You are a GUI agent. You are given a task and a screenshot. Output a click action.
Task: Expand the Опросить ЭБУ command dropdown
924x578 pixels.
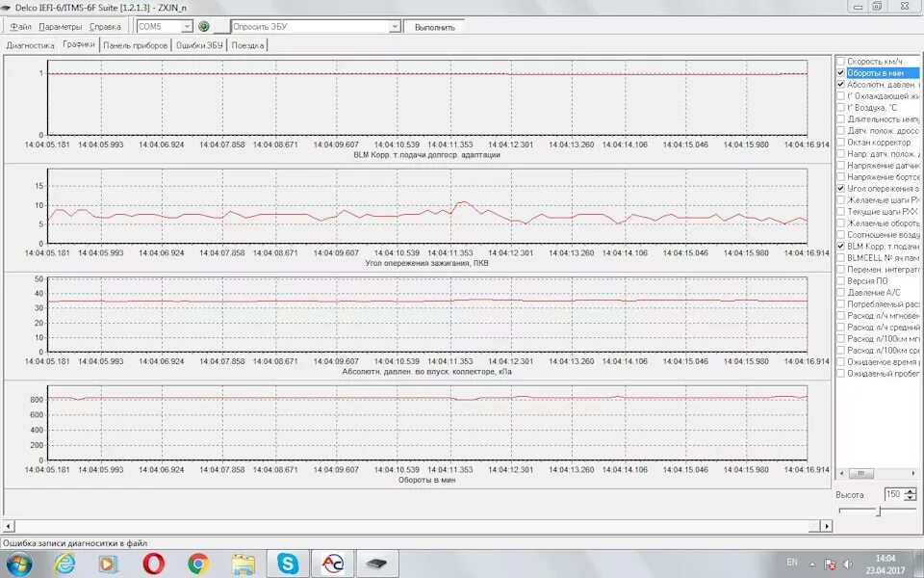click(x=395, y=27)
